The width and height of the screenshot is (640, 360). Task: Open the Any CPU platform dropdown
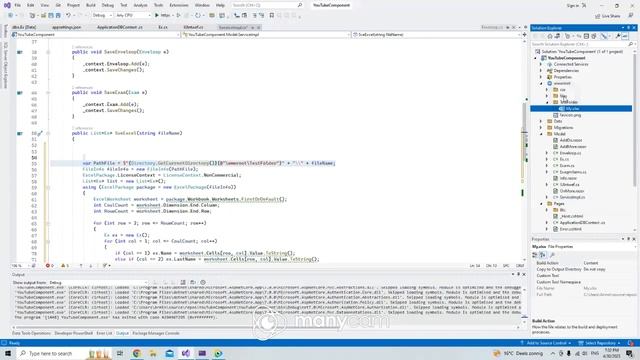[133, 16]
